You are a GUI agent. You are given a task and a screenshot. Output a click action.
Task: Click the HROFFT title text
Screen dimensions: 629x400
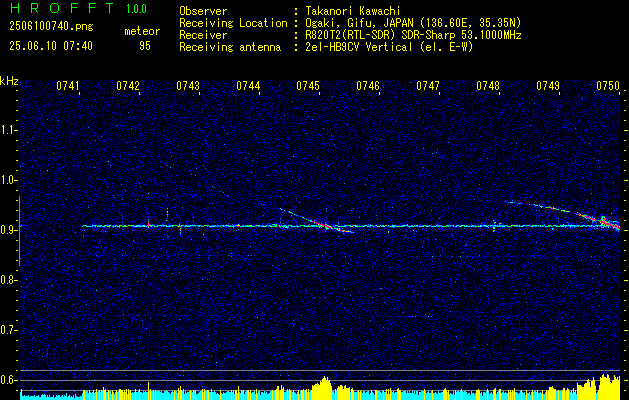[62, 8]
